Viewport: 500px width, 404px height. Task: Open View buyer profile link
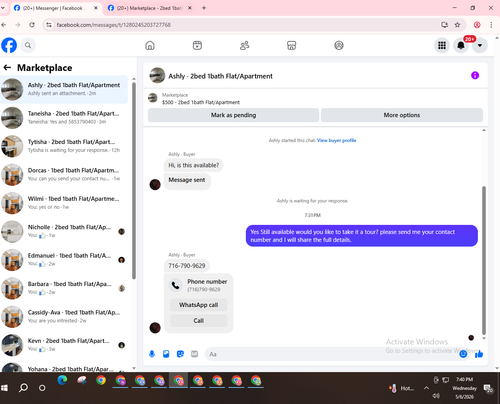(x=336, y=140)
